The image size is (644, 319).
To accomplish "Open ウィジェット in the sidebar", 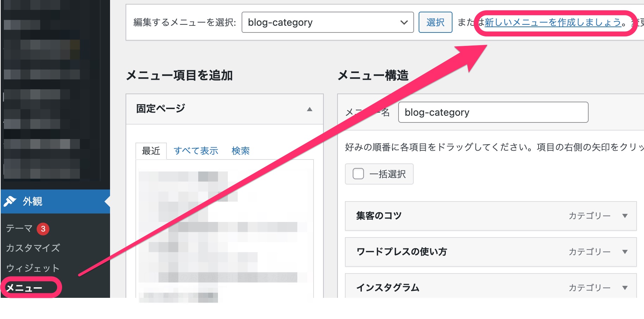I will [33, 268].
